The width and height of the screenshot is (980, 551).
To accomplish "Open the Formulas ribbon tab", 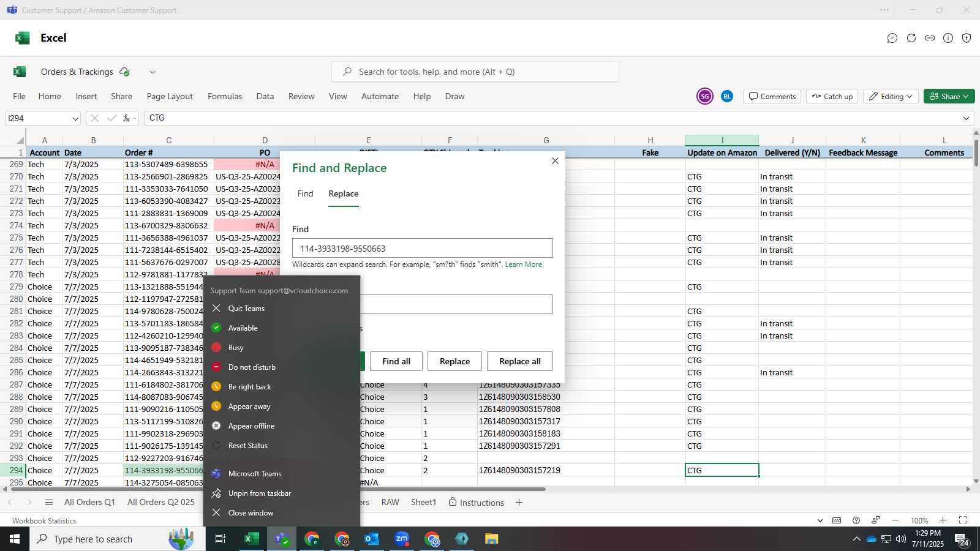I will pyautogui.click(x=225, y=96).
